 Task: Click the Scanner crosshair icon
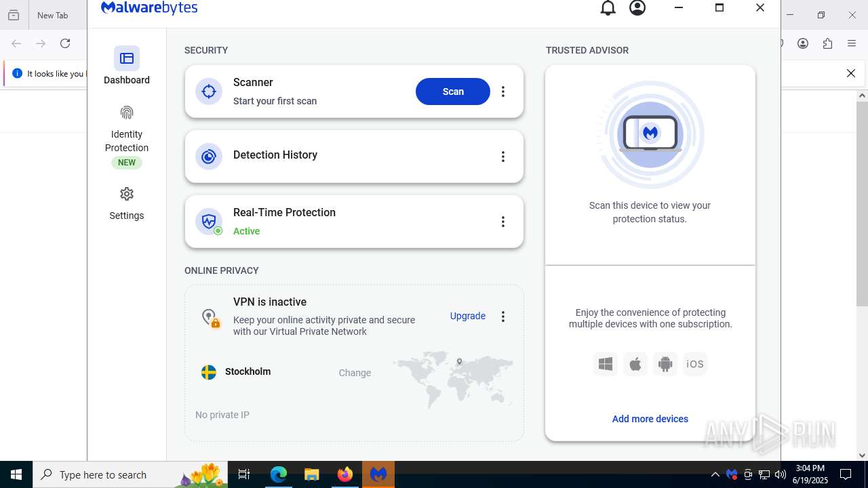(x=209, y=91)
